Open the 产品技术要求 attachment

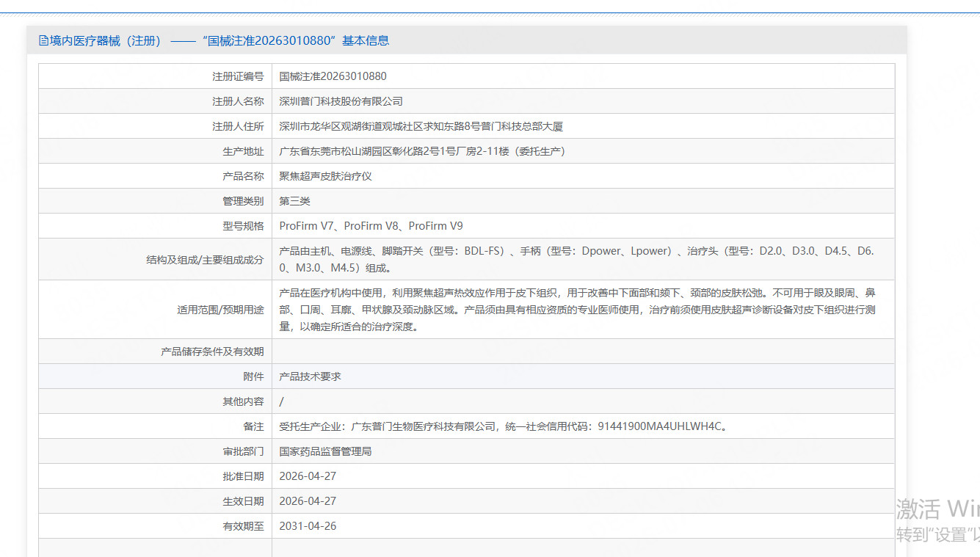(x=311, y=376)
